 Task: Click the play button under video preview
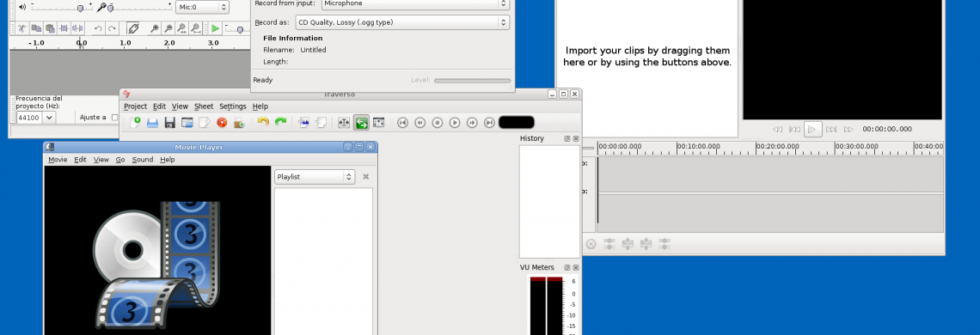812,130
